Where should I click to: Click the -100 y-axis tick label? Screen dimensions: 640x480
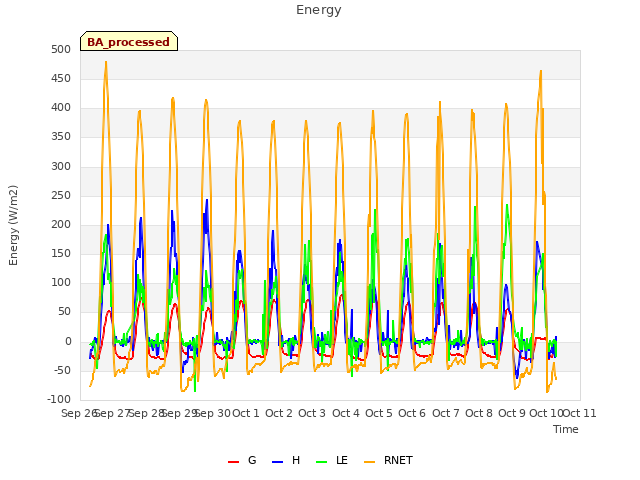(59, 399)
